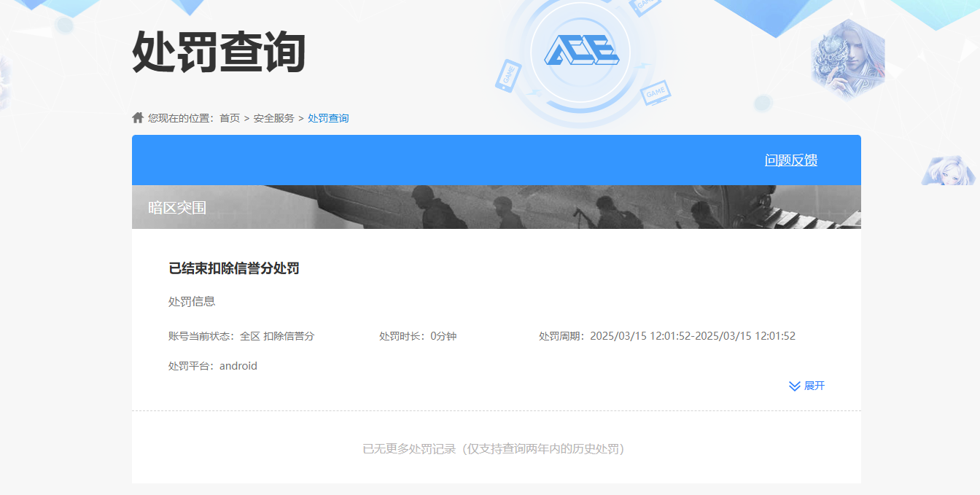Viewport: 980px width, 495px height.
Task: Go to 首页 via the breadcrumb link
Action: [229, 117]
